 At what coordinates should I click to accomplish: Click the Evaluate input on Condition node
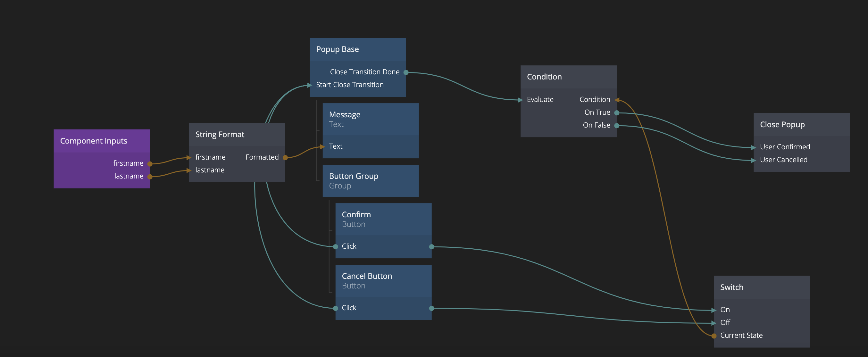pos(540,100)
